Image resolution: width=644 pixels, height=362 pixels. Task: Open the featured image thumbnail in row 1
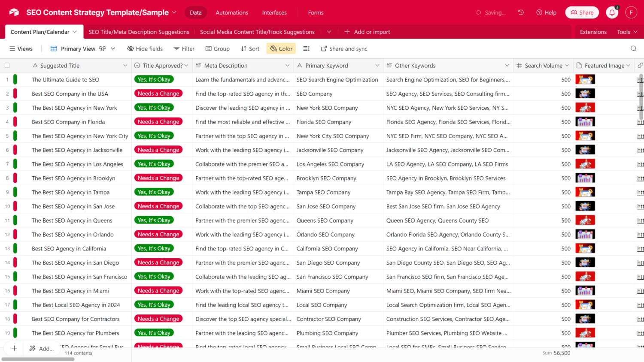coord(585,79)
